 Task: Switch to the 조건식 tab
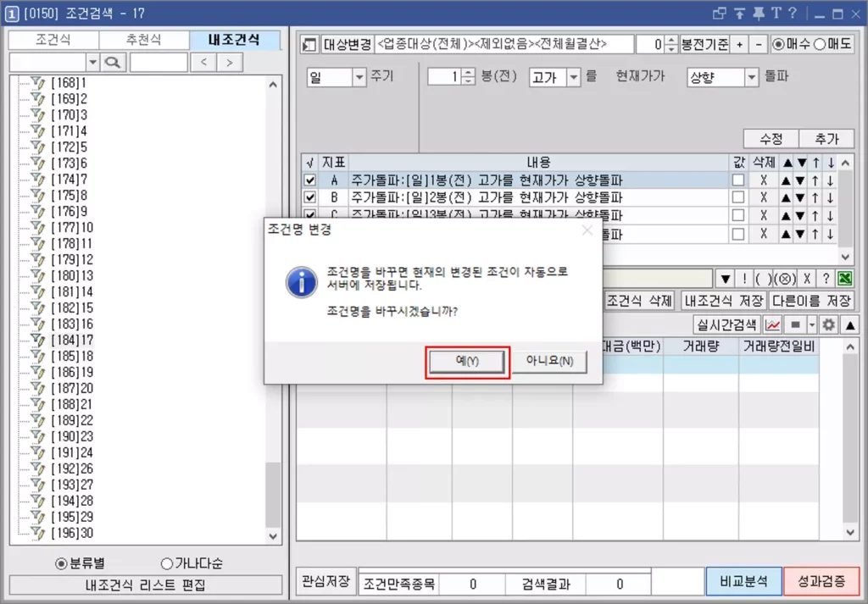53,40
